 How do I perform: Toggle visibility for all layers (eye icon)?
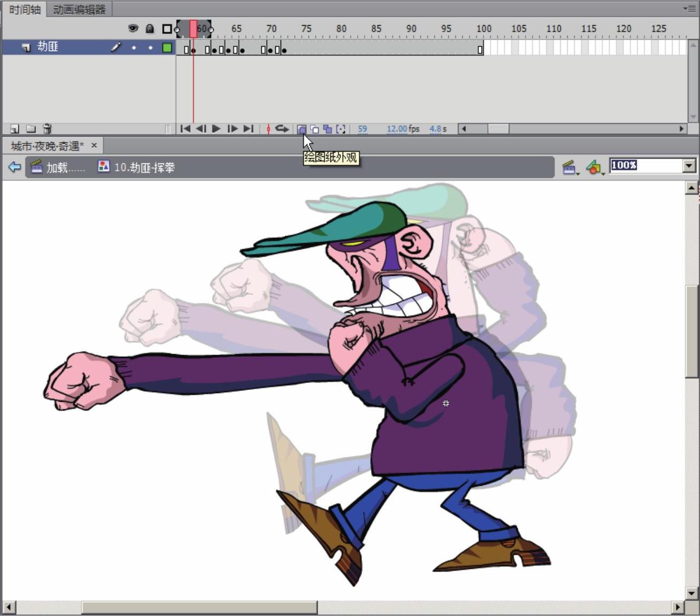133,28
